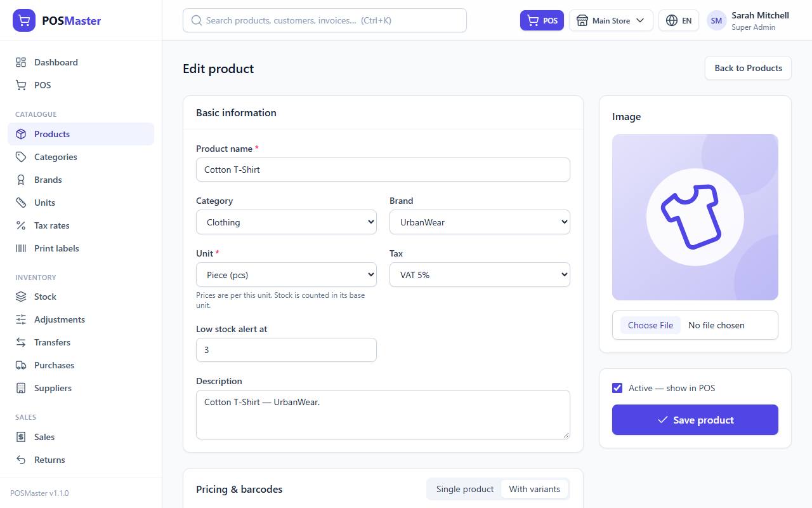Open the Dashboard grid icon
812x508 pixels.
[21, 62]
